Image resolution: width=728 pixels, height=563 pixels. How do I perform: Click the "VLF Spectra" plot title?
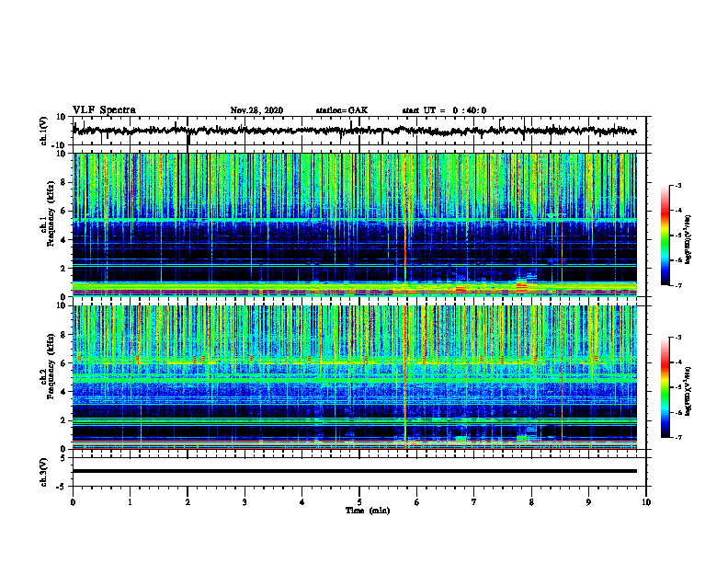pyautogui.click(x=104, y=110)
